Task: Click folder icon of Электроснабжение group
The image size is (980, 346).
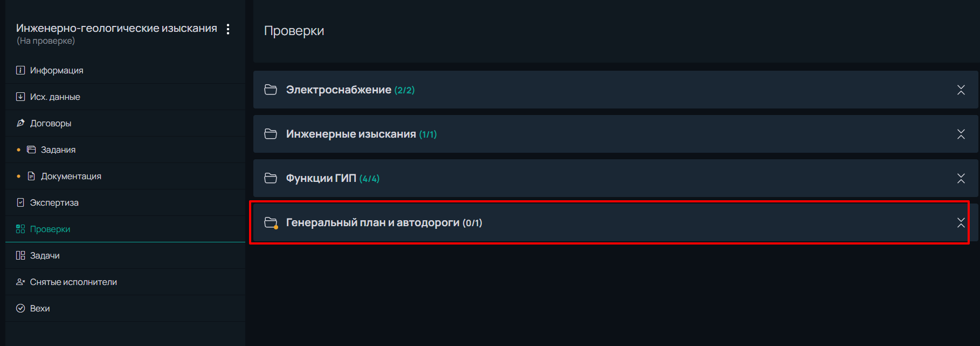Action: point(271,90)
